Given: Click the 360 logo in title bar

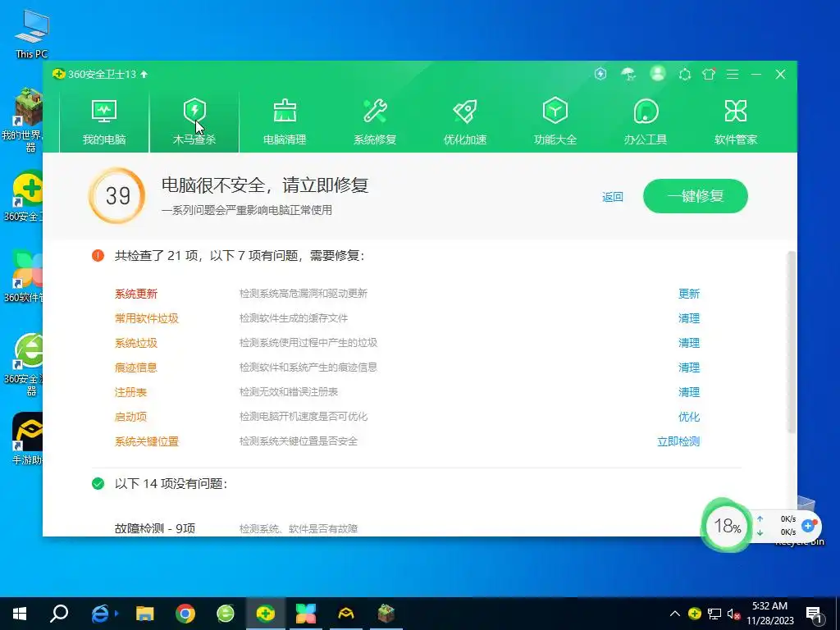Looking at the screenshot, I should click(58, 74).
